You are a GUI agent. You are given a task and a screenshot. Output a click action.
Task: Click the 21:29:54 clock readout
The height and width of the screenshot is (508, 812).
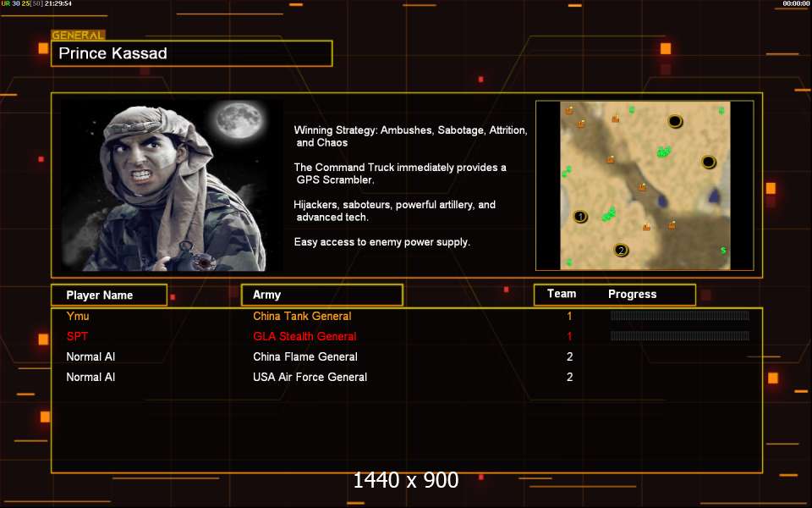coord(58,3)
